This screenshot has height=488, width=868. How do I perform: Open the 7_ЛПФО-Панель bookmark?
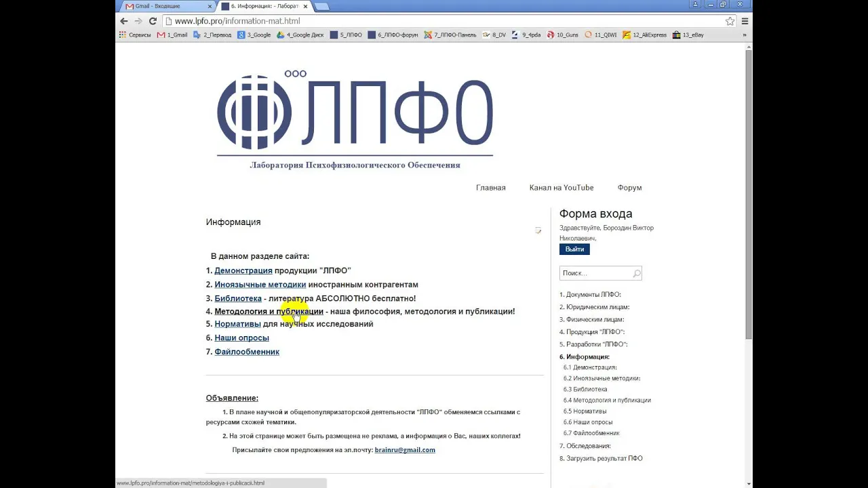450,35
